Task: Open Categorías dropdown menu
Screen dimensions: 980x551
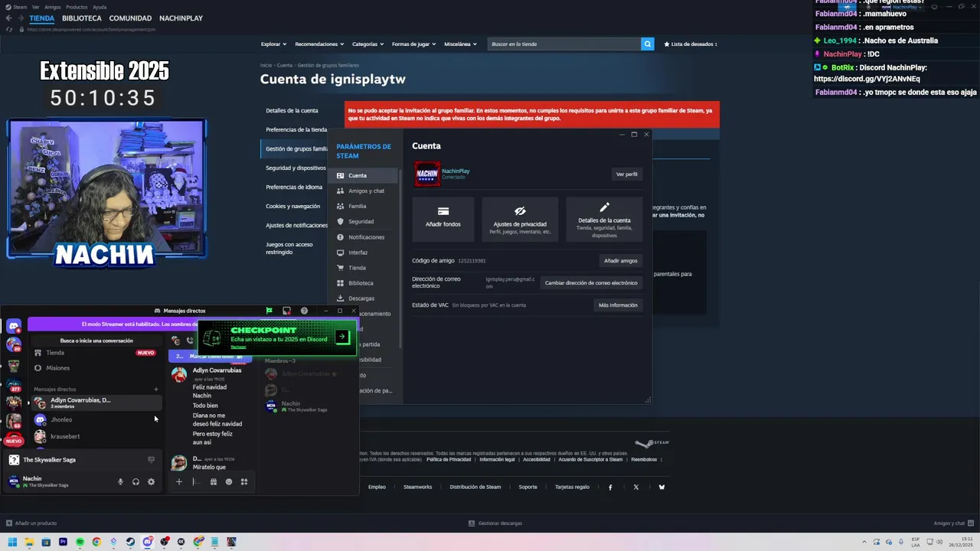Action: tap(367, 44)
